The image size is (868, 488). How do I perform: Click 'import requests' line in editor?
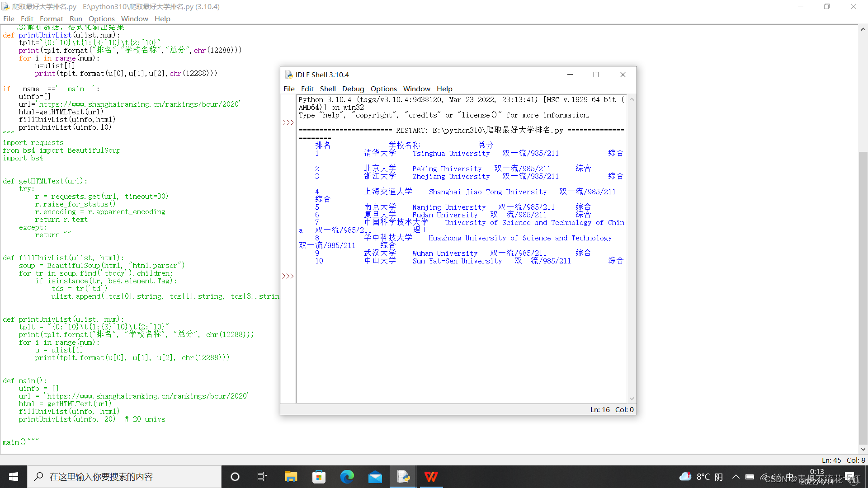33,143
